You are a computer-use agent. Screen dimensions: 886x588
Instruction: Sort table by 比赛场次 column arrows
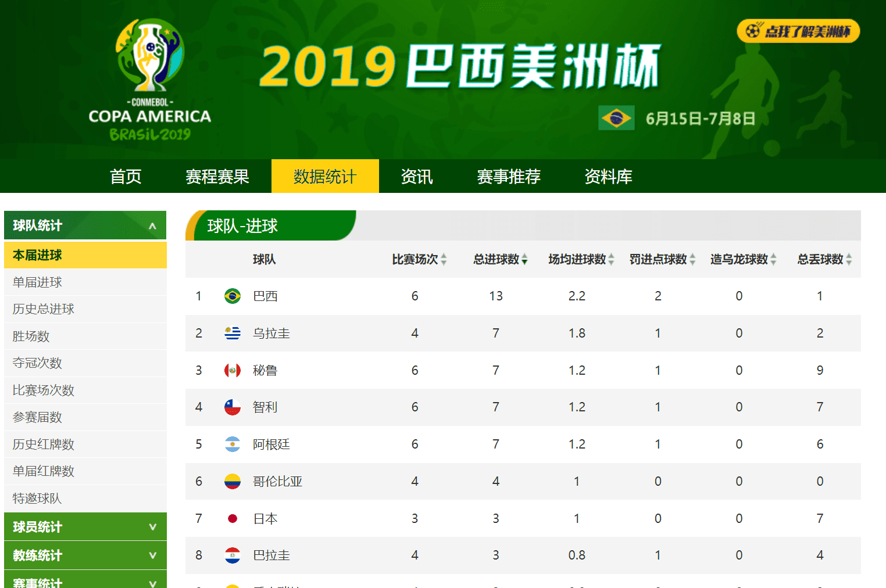click(444, 259)
